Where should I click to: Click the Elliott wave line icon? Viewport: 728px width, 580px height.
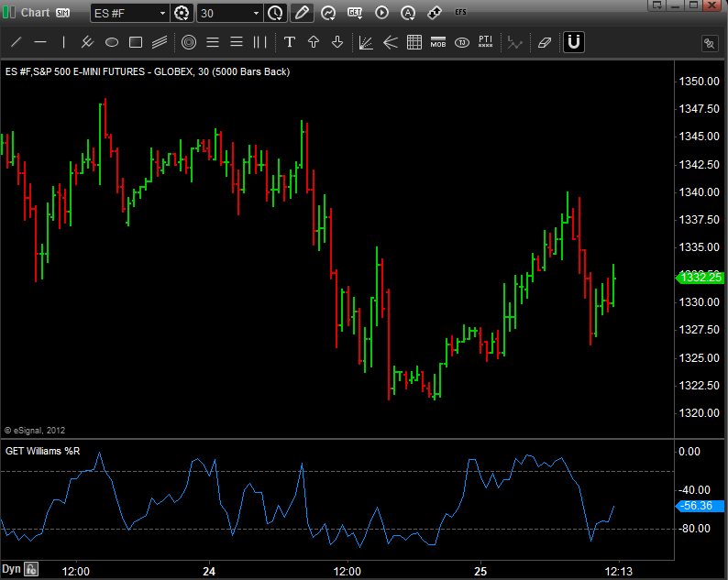515,43
